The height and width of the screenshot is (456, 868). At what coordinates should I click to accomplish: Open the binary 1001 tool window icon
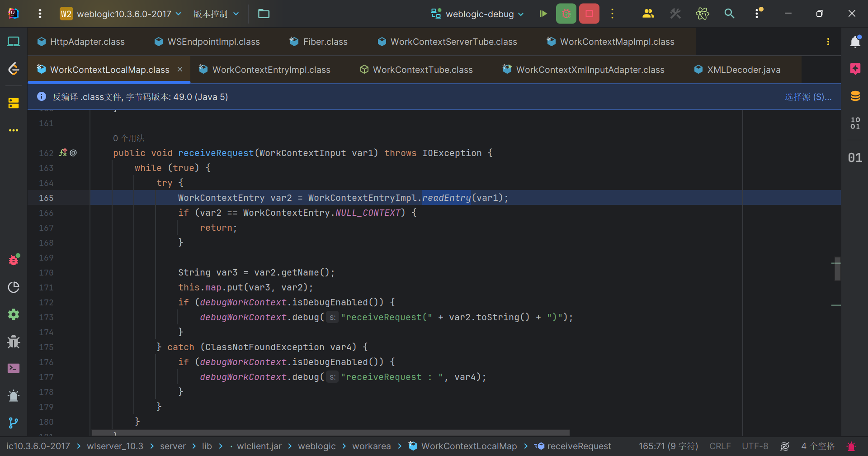coord(855,123)
